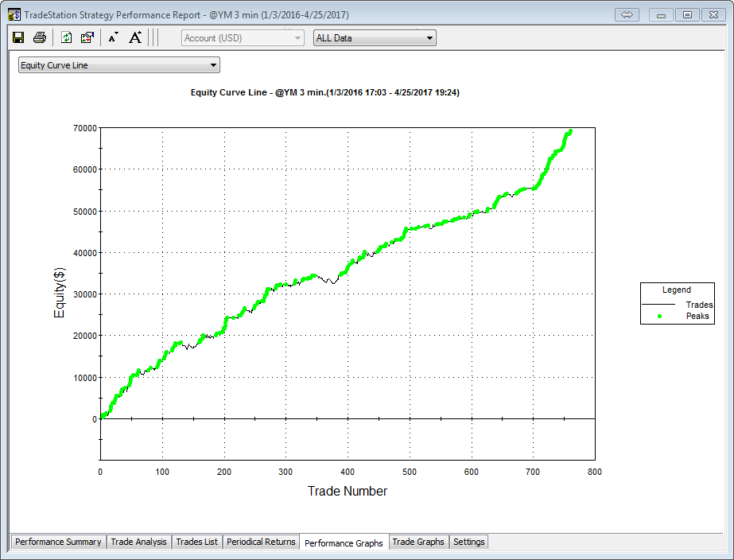Click the Save report icon

[19, 37]
